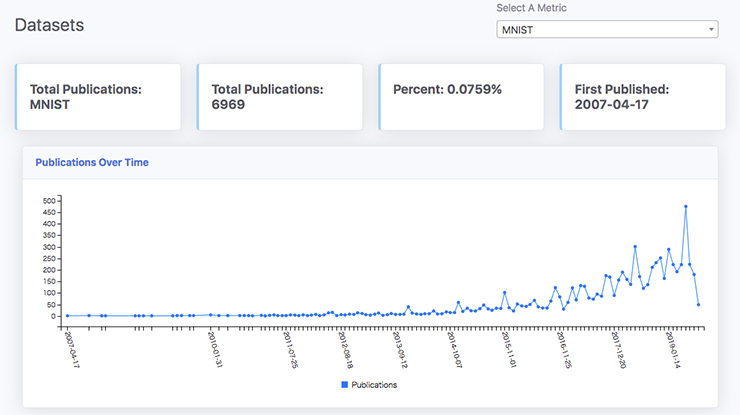Click the Publications Over Time heading
This screenshot has width=740, height=415.
[92, 161]
